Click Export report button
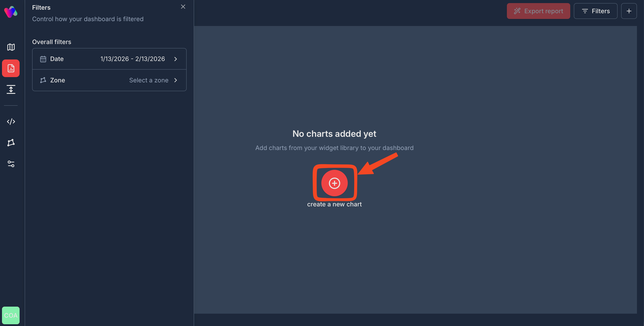Screen dimensions: 644x326 pos(538,11)
